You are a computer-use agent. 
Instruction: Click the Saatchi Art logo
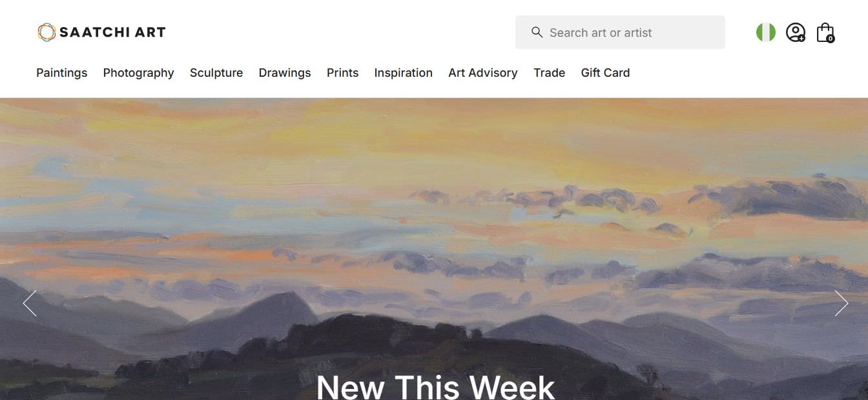pos(101,32)
